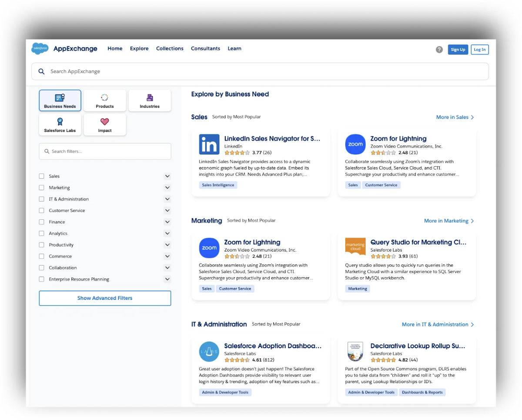Focus the Search AppExchange input field

click(260, 71)
